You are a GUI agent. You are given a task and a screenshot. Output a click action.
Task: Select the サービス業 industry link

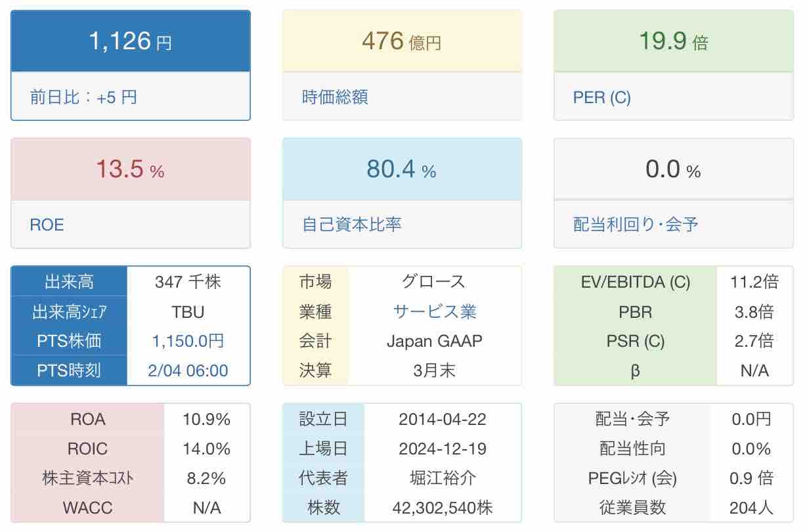[435, 311]
